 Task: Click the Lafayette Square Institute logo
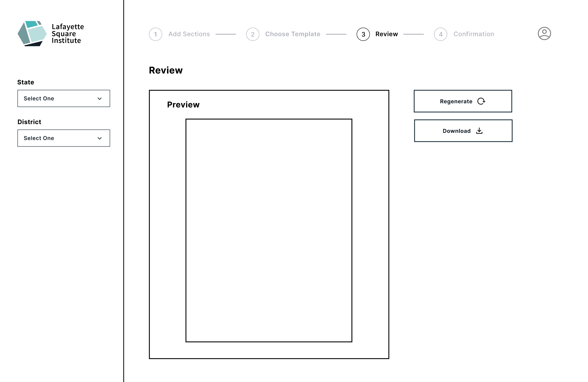pyautogui.click(x=32, y=34)
